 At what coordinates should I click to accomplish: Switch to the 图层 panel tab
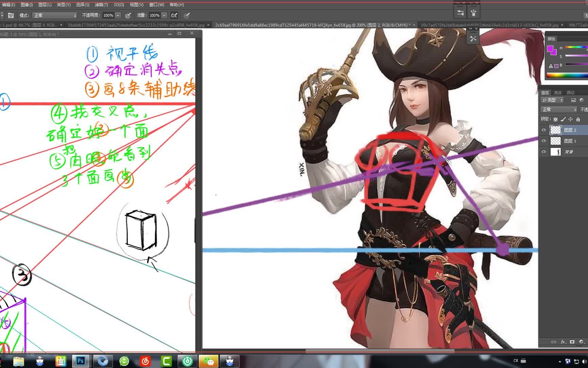pos(545,93)
